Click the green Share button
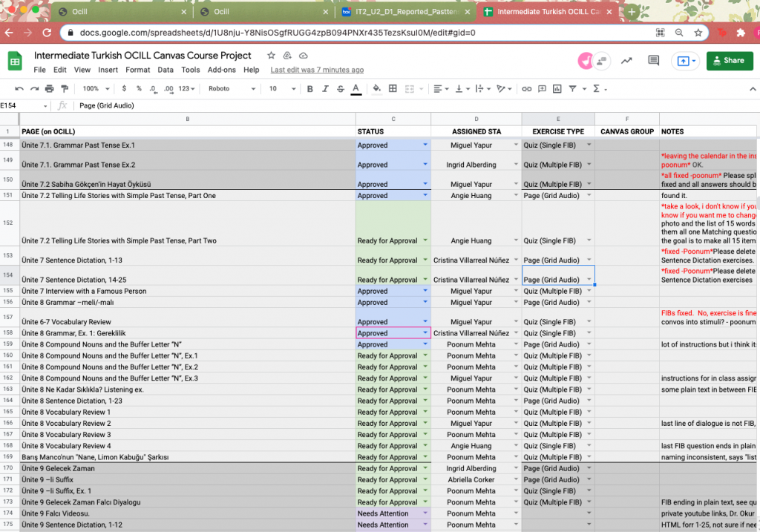 pos(730,61)
